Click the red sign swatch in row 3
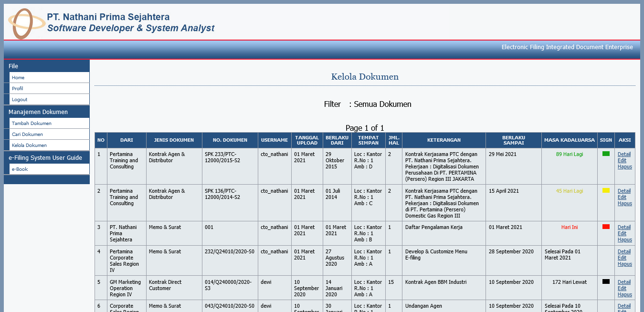The width and height of the screenshot is (644, 312). coord(606,227)
